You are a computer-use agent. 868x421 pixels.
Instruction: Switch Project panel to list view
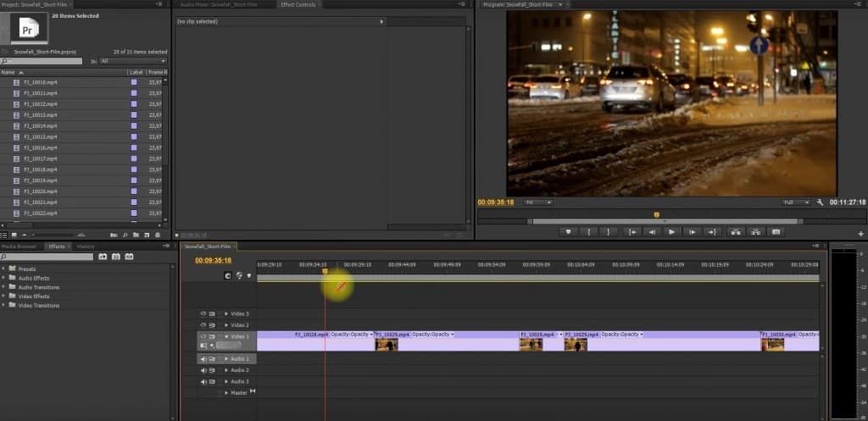4,235
